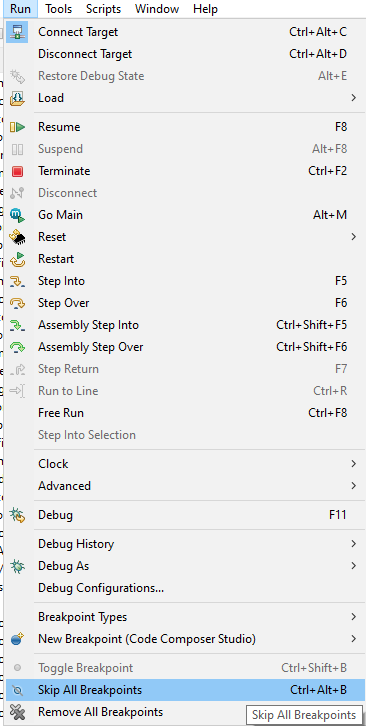
Task: Expand the Reset submenu arrow
Action: pos(353,237)
